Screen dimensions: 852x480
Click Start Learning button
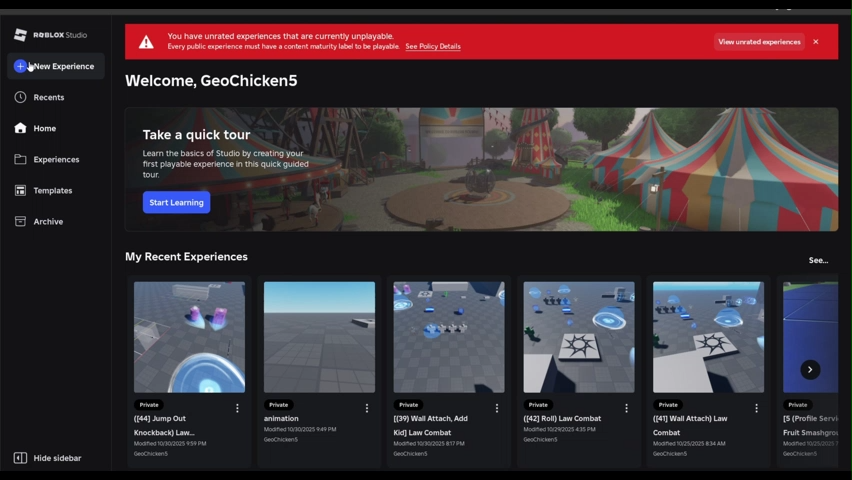[x=177, y=202]
